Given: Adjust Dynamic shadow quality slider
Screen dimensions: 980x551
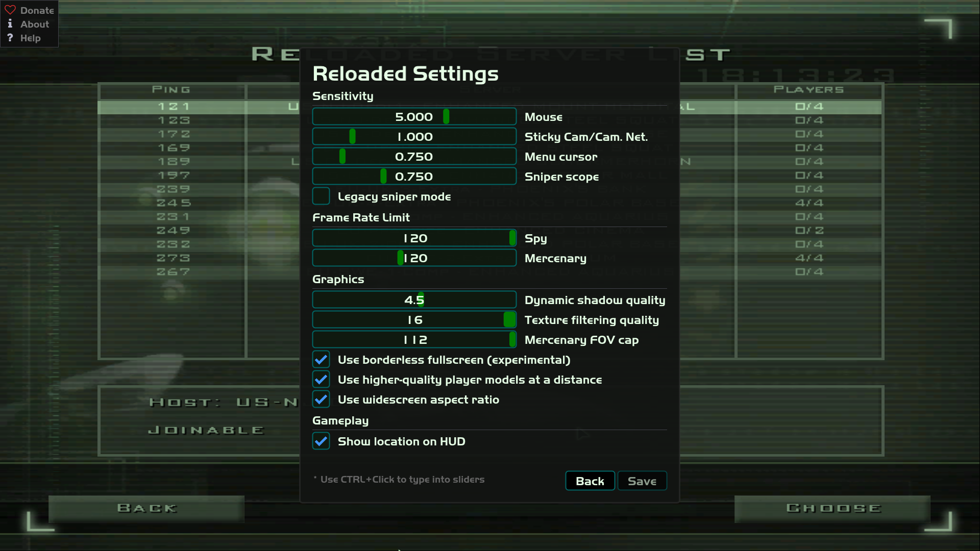Looking at the screenshot, I should (414, 300).
